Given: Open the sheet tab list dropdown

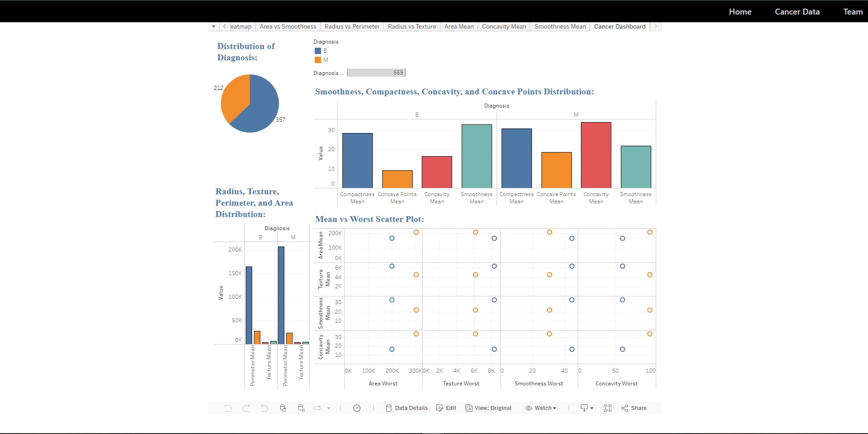Looking at the screenshot, I should (214, 27).
